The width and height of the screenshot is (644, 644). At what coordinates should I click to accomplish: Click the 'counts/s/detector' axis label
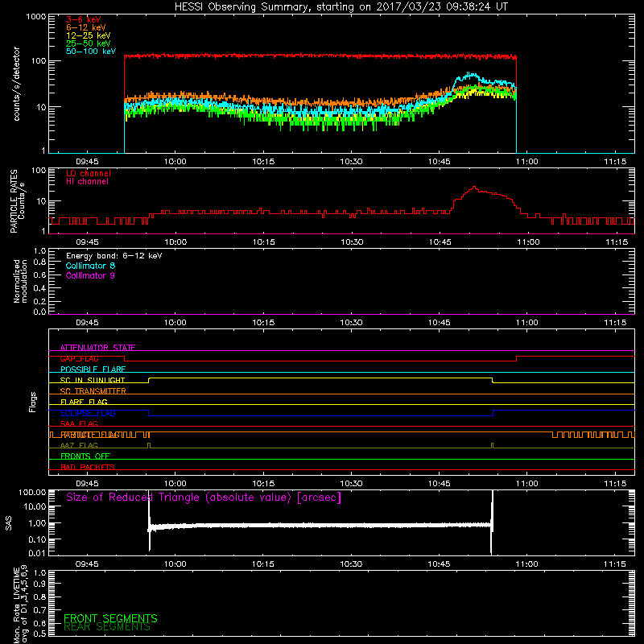pos(16,84)
